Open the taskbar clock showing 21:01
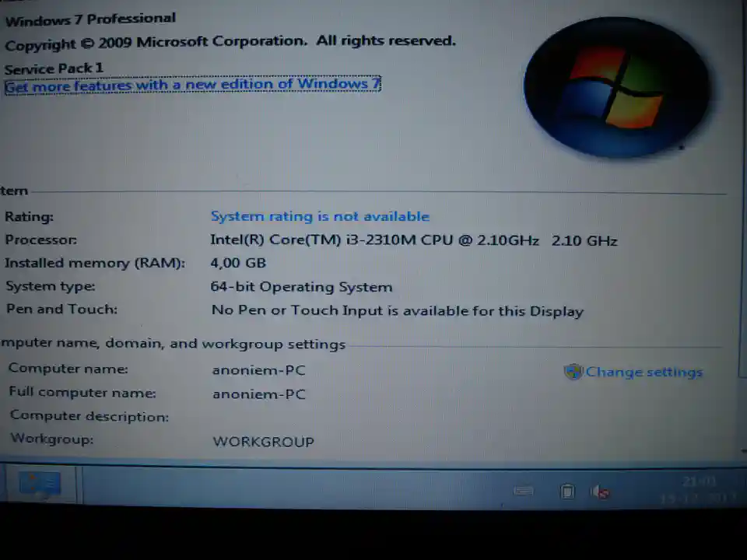This screenshot has width=747, height=560. point(699,490)
